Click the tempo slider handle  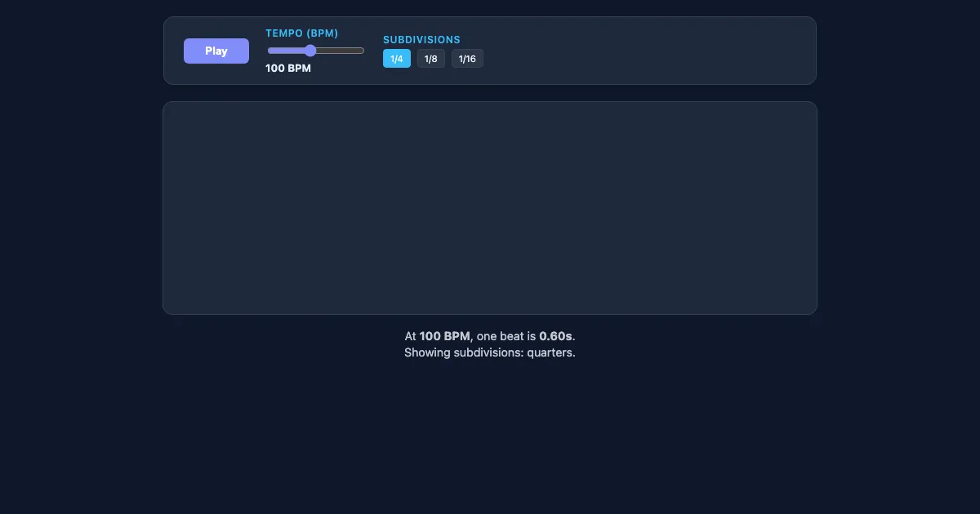click(x=310, y=51)
